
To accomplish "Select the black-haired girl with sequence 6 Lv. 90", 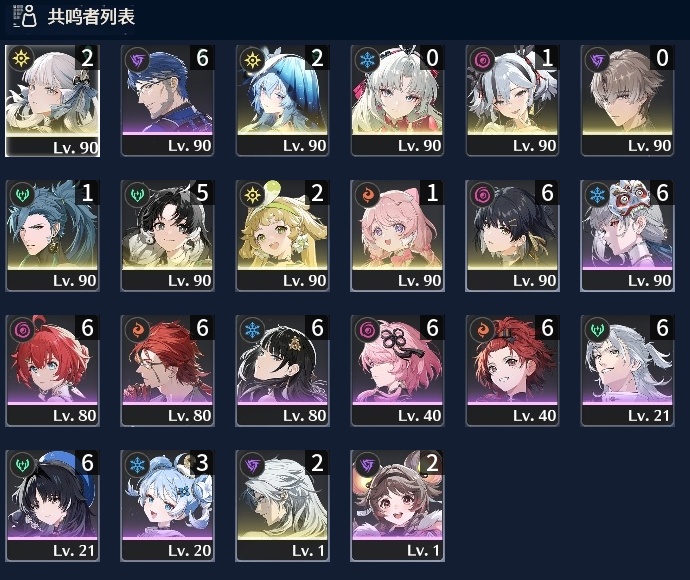I will 512,235.
